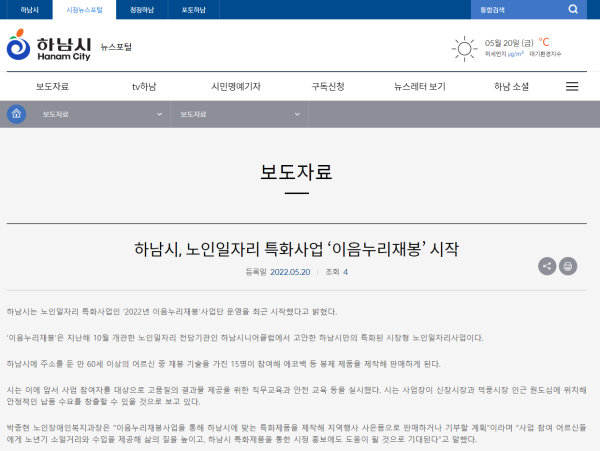Open the hamburger full menu icon
The width and height of the screenshot is (600, 451).
572,86
